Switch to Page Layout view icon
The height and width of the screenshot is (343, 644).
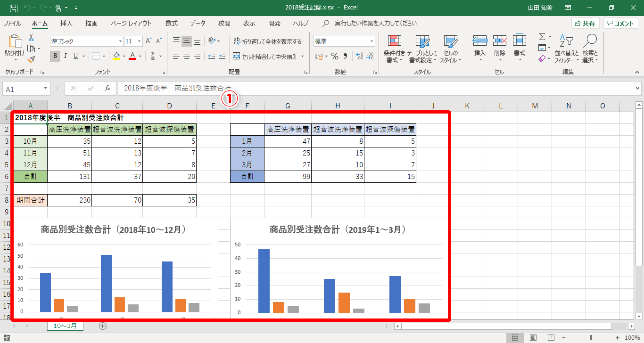pyautogui.click(x=533, y=337)
